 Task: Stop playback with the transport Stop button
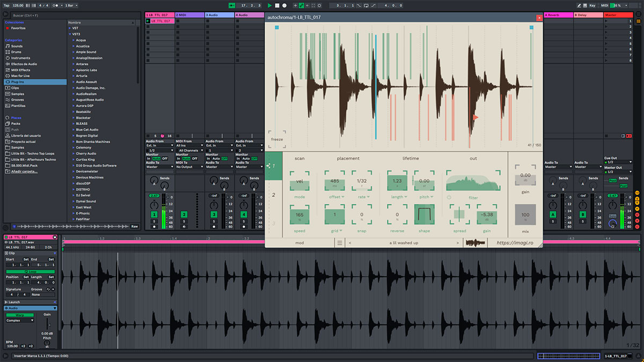277,5
